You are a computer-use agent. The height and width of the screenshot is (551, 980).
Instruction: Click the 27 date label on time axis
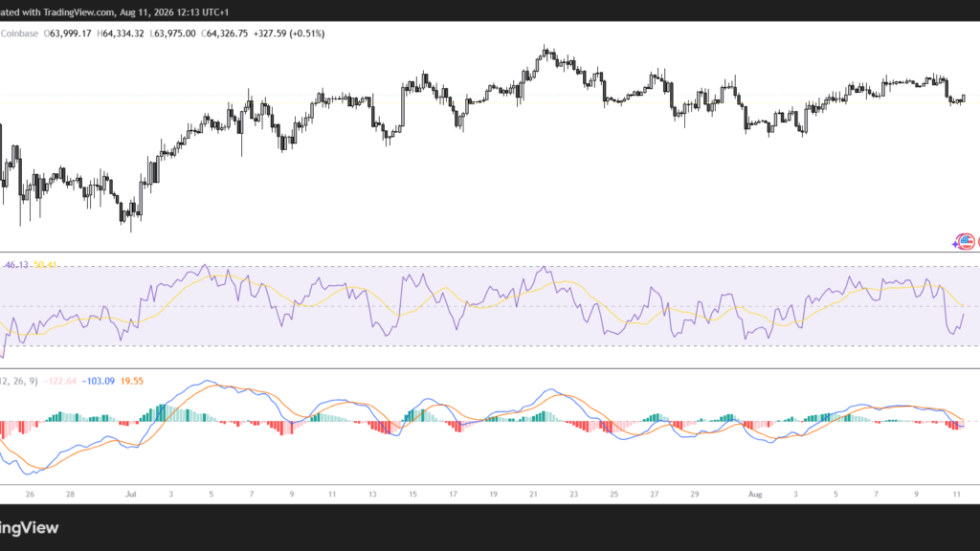click(x=655, y=495)
